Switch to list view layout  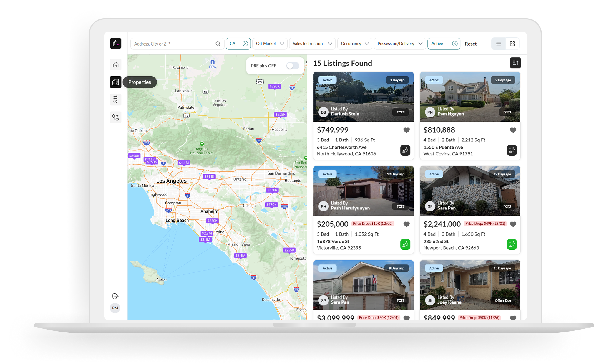click(x=499, y=44)
